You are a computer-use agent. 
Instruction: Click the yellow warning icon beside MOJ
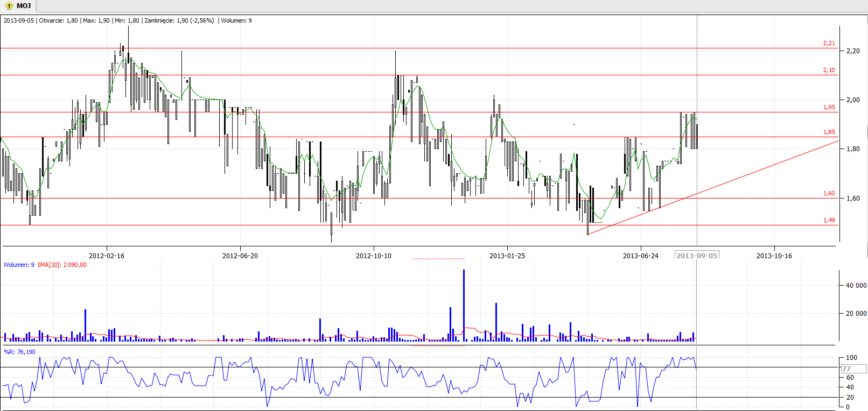click(9, 5)
